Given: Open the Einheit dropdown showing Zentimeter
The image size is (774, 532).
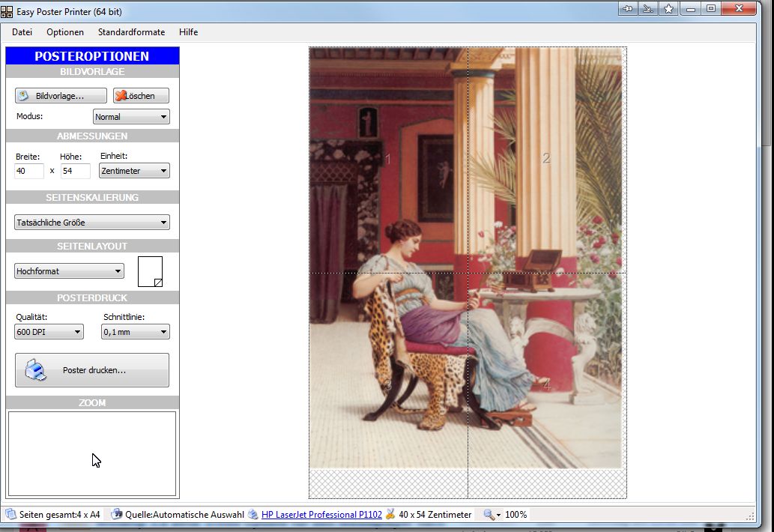Looking at the screenshot, I should coord(134,171).
